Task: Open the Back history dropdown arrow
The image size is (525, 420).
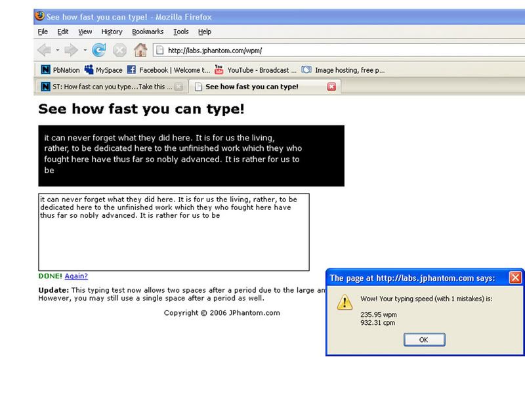Action: (58, 51)
